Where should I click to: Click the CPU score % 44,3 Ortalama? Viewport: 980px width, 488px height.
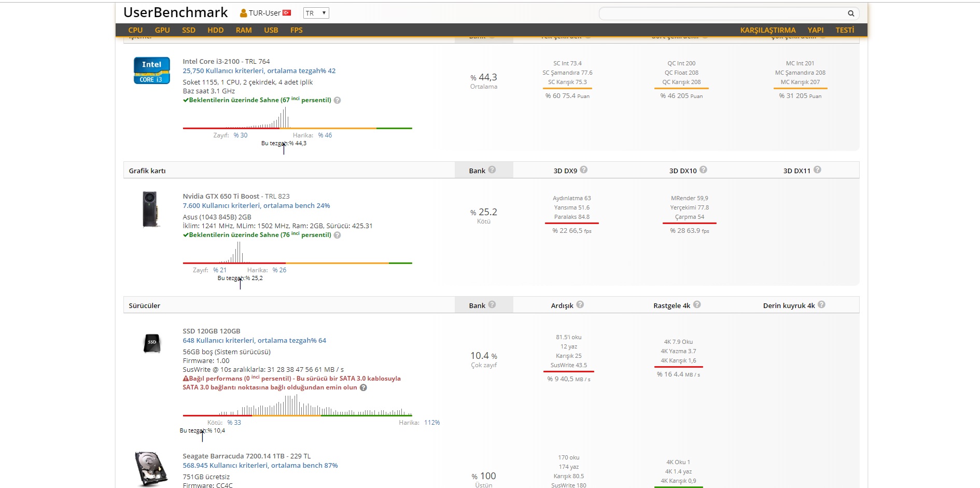pyautogui.click(x=484, y=81)
